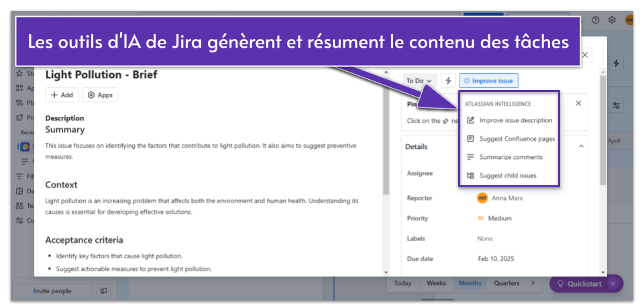
Task: Switch timeline to Weeks
Action: 436,283
